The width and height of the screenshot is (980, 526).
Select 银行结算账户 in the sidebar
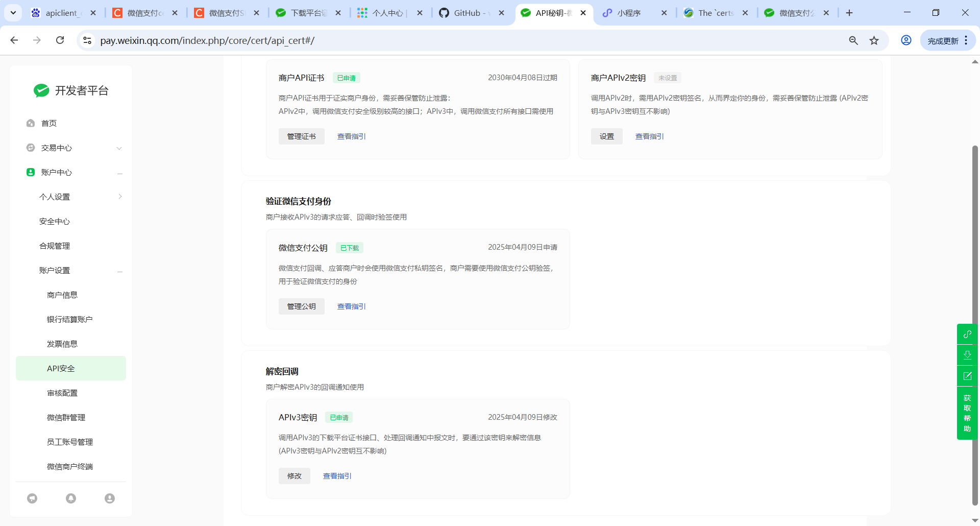[70, 319]
